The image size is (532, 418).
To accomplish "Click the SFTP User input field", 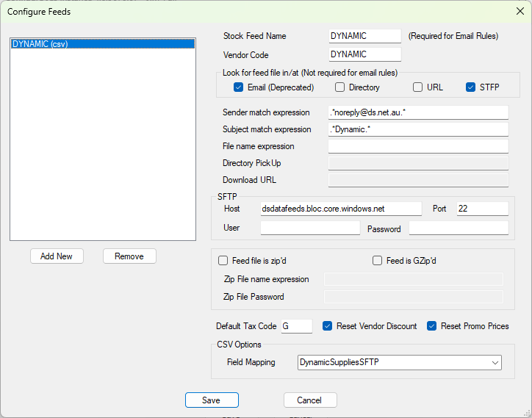I will pyautogui.click(x=310, y=228).
